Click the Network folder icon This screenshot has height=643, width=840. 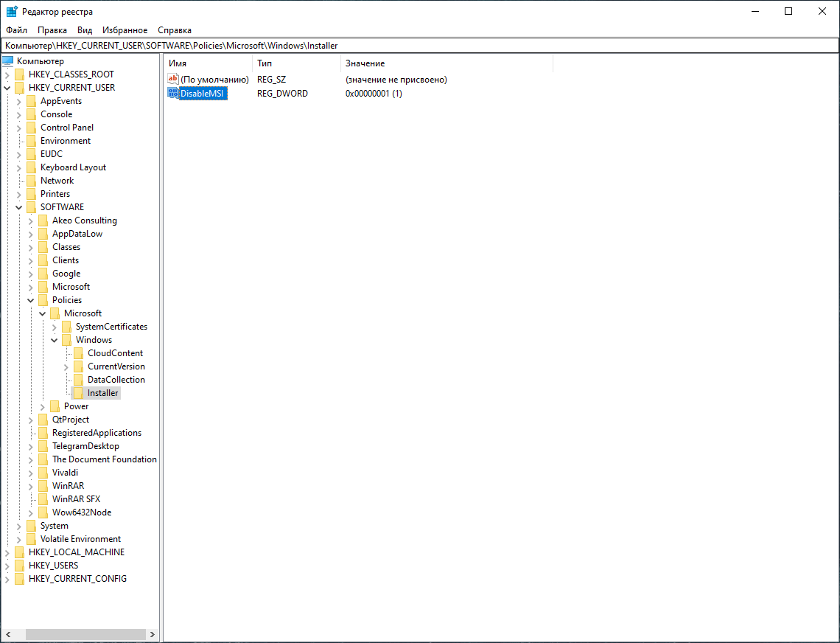point(32,181)
